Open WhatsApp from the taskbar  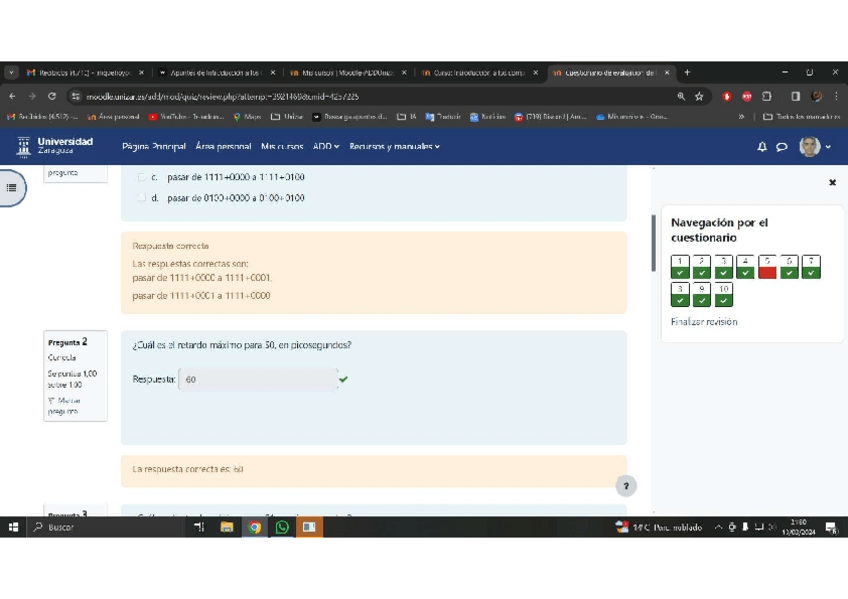[x=282, y=527]
